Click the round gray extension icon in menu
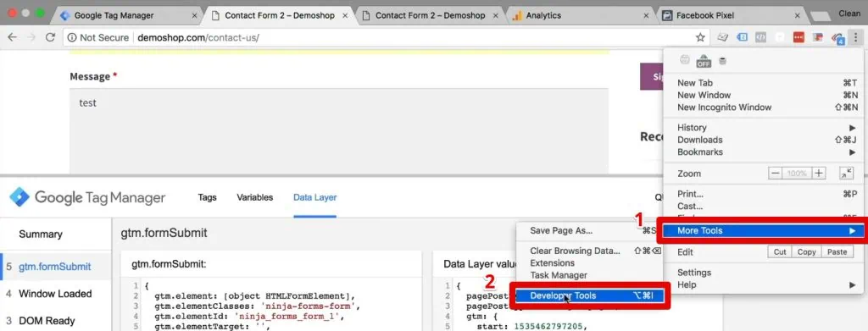The width and height of the screenshot is (868, 331). click(685, 60)
